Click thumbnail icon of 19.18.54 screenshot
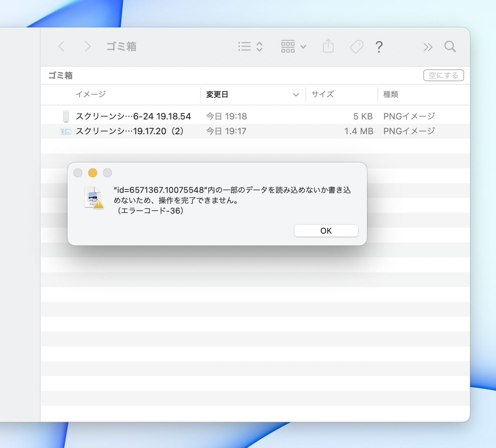Screen dimensions: 496x448 (66, 116)
